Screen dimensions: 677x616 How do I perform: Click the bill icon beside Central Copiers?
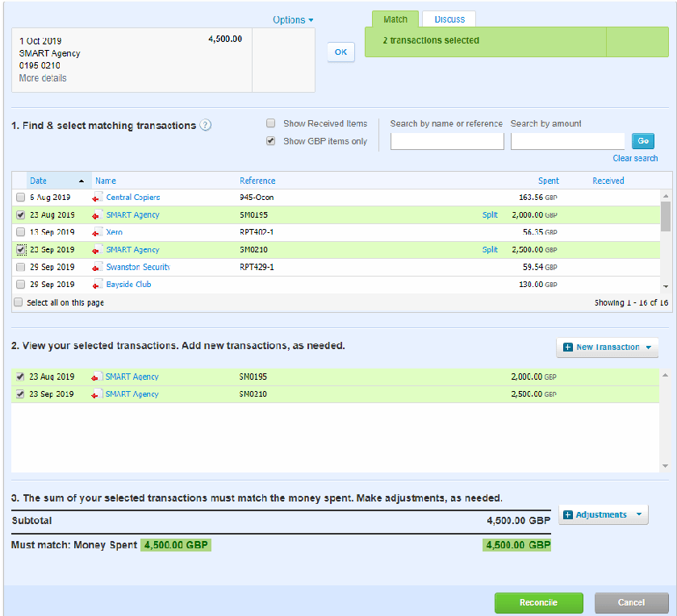98,198
